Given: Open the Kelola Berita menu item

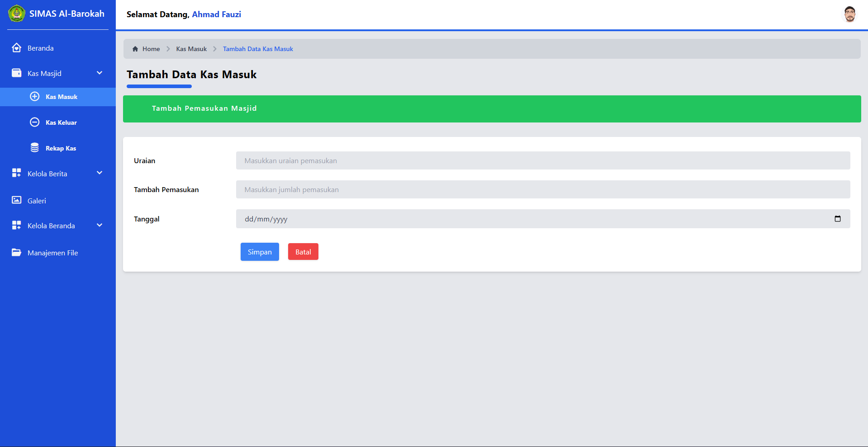Looking at the screenshot, I should [47, 174].
